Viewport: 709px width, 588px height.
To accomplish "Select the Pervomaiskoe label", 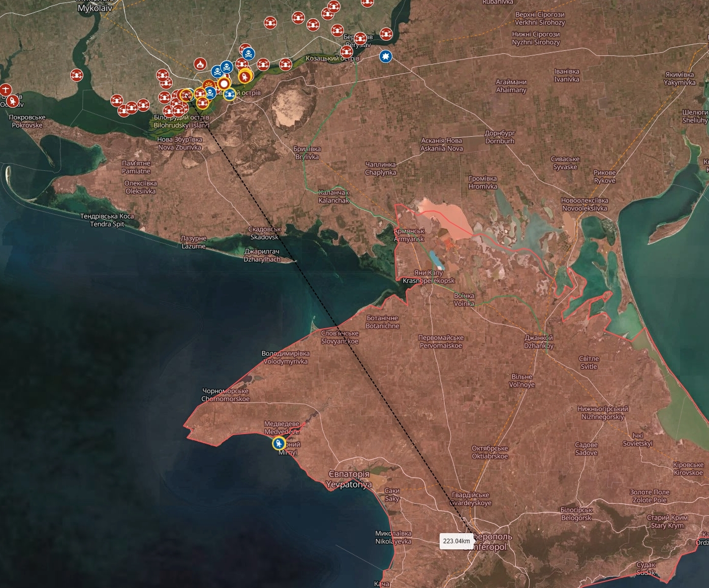I will click(441, 342).
